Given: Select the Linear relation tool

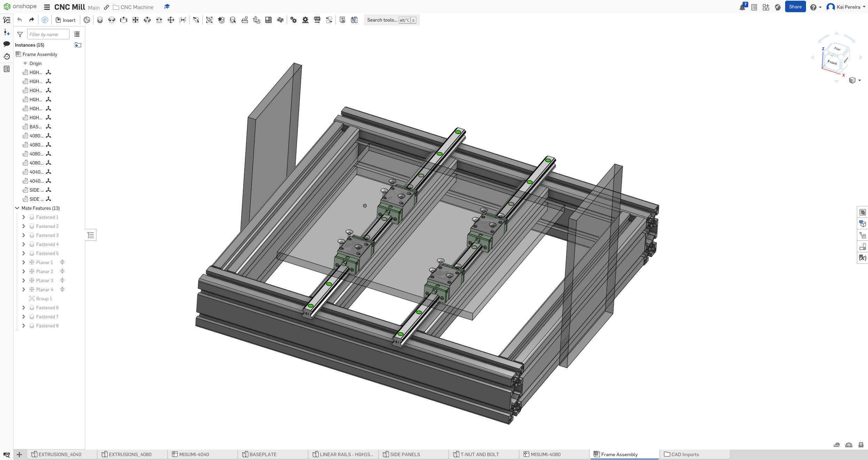Looking at the screenshot, I should coord(329,20).
